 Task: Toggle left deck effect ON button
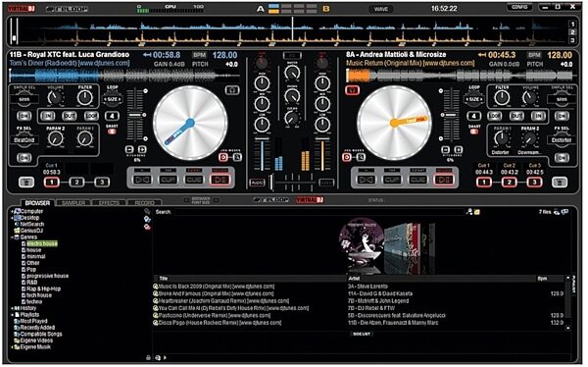click(x=24, y=158)
